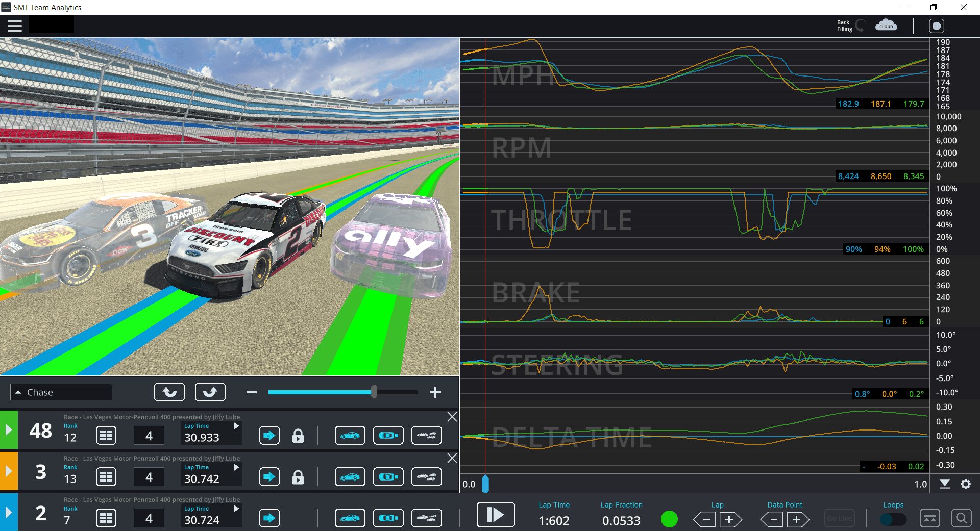Toggle the lock for car 3

coord(298,477)
